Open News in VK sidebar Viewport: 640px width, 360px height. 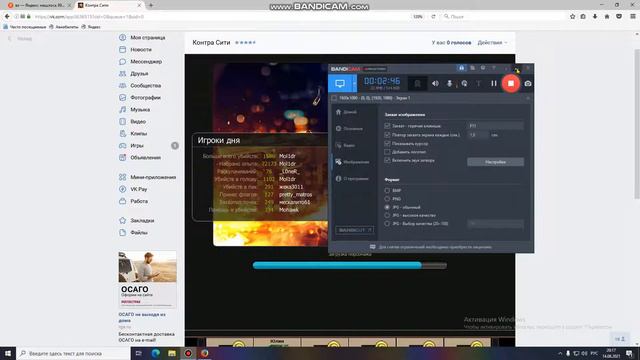pos(141,49)
